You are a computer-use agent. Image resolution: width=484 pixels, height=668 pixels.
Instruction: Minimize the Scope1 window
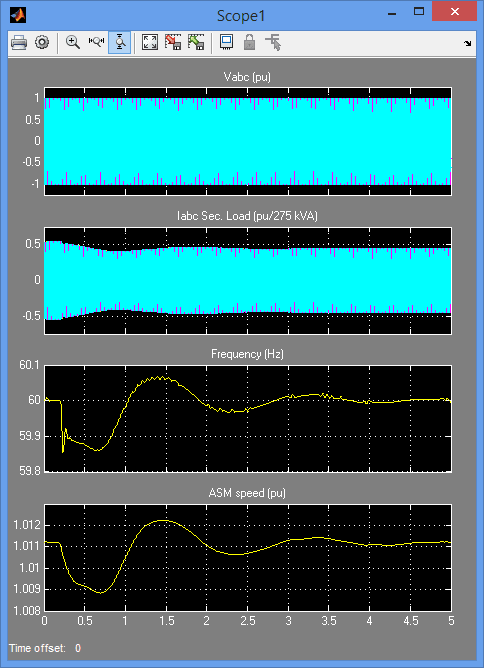[x=393, y=14]
